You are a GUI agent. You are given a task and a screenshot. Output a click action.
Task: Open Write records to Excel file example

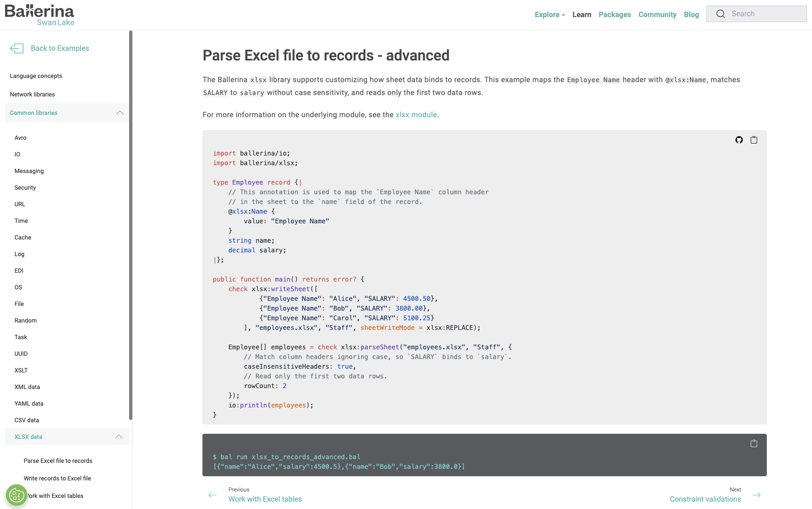(x=58, y=478)
